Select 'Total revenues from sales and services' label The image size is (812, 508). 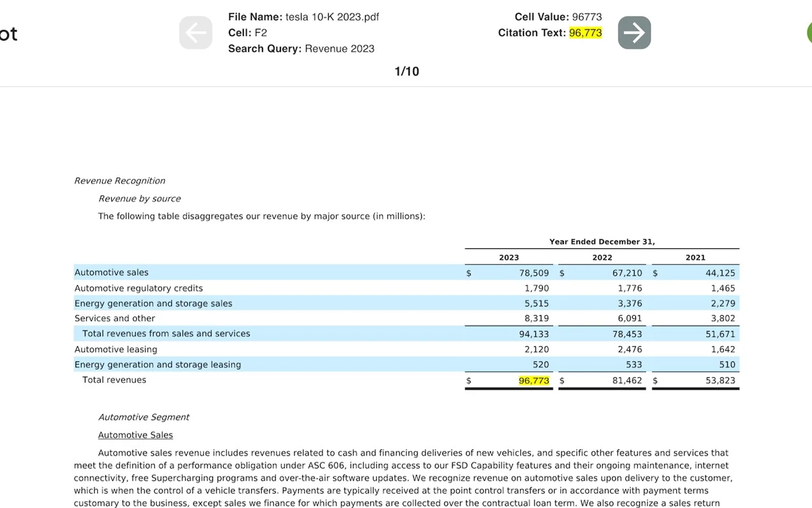click(166, 334)
